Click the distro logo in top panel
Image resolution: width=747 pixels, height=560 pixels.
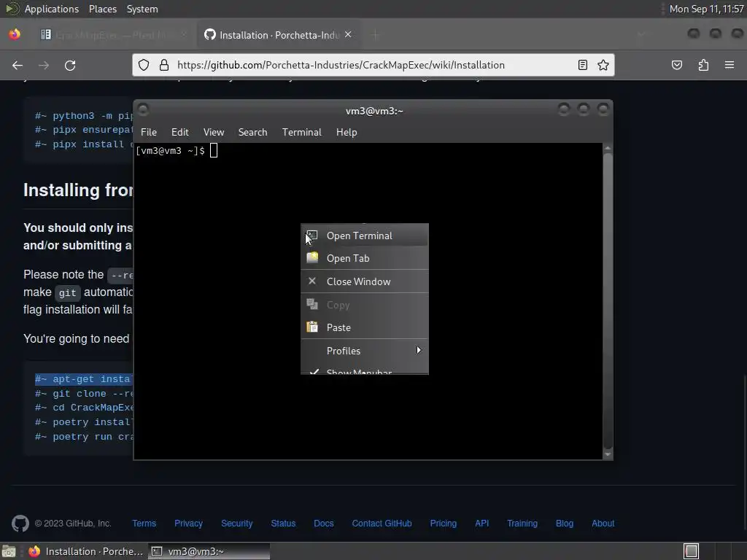point(12,9)
